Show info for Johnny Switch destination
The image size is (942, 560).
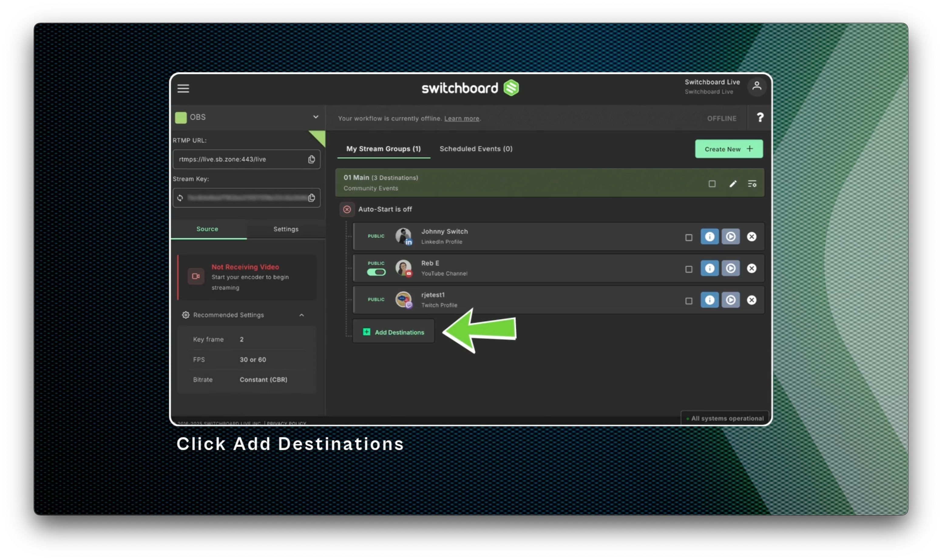709,237
